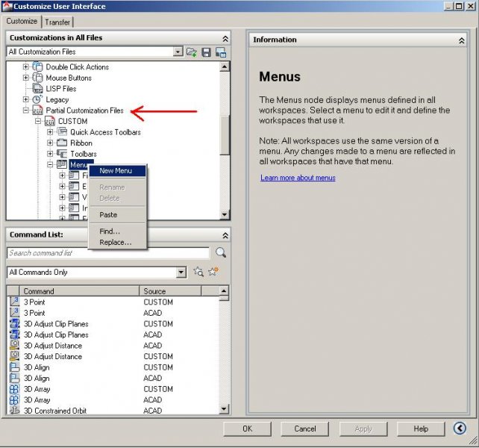Expand the Quick Access Toolbars node
The height and width of the screenshot is (448, 479).
(x=50, y=132)
